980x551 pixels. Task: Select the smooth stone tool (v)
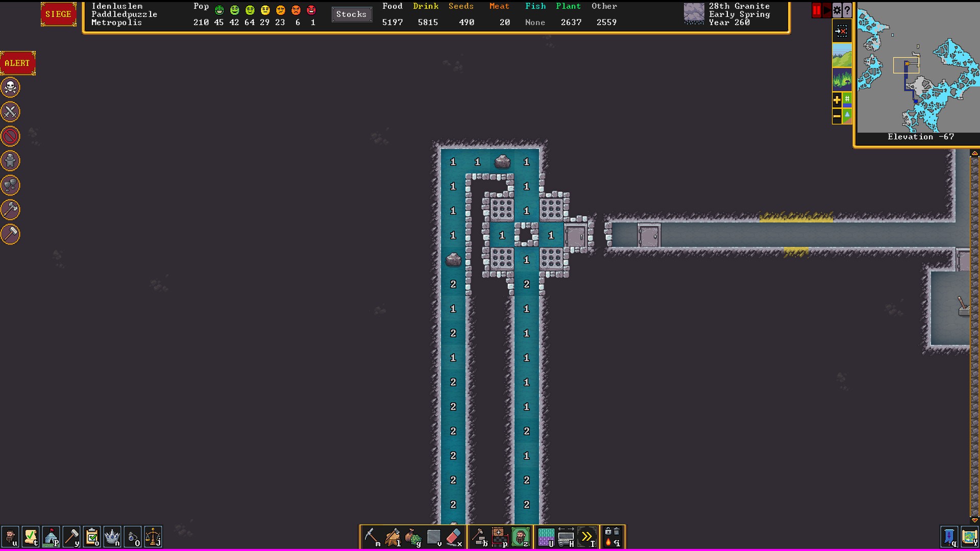(434, 537)
